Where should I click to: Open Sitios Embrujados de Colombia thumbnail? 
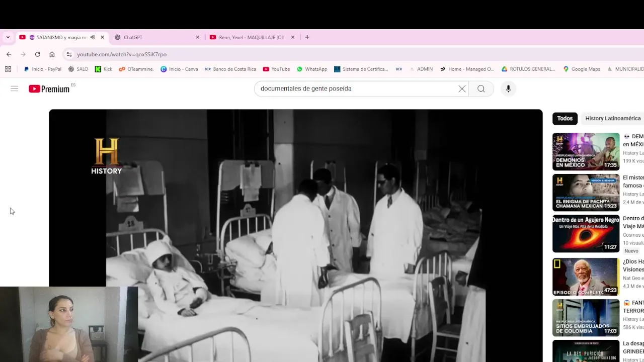pyautogui.click(x=586, y=318)
